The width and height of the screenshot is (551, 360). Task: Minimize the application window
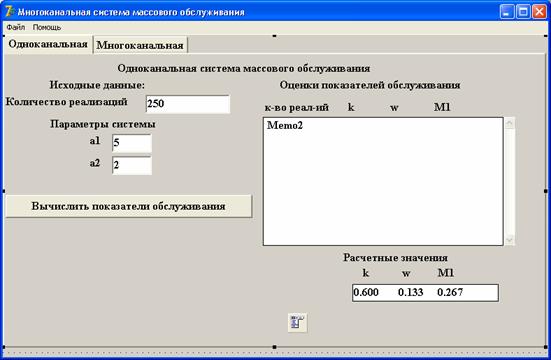pos(506,12)
